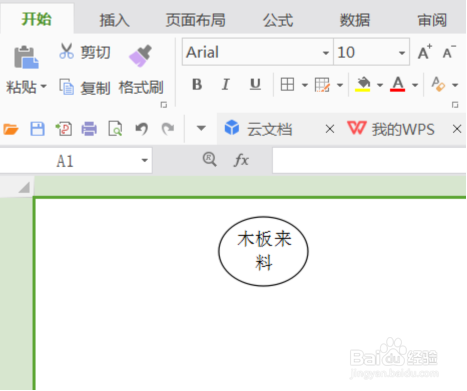This screenshot has width=467, height=391.
Task: Apply red font color A
Action: click(397, 84)
